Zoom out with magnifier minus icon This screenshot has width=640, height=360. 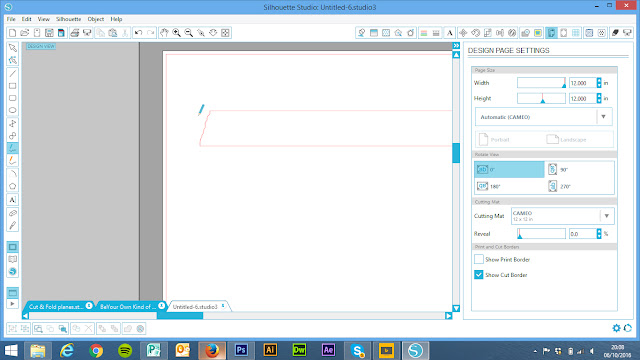pos(189,33)
